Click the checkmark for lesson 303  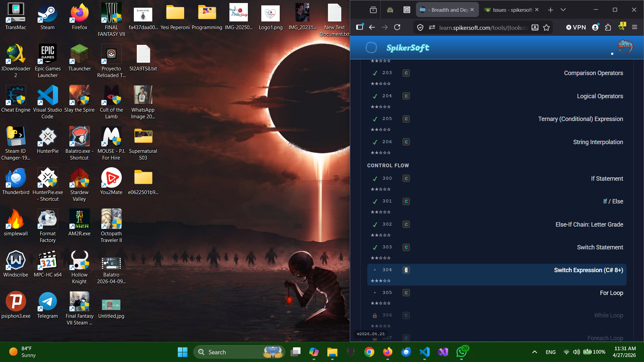click(x=375, y=247)
